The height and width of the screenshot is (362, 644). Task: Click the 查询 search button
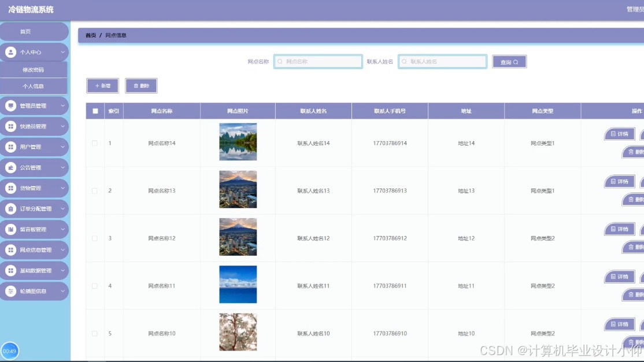point(509,62)
